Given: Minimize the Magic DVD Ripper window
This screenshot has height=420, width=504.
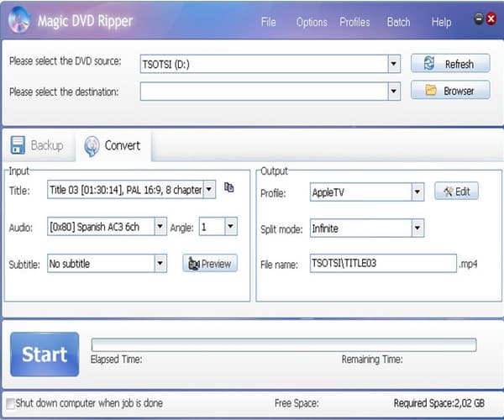Looking at the screenshot, I should pos(479,18).
